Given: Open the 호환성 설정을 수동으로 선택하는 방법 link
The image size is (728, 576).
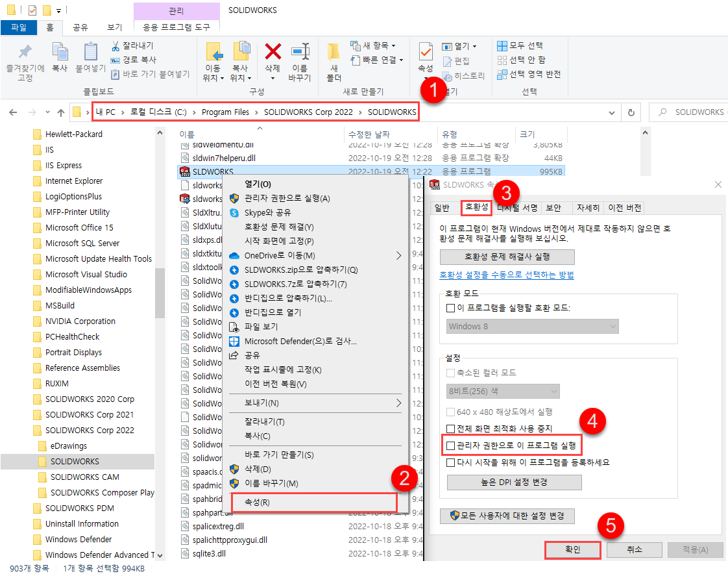Looking at the screenshot, I should point(507,275).
